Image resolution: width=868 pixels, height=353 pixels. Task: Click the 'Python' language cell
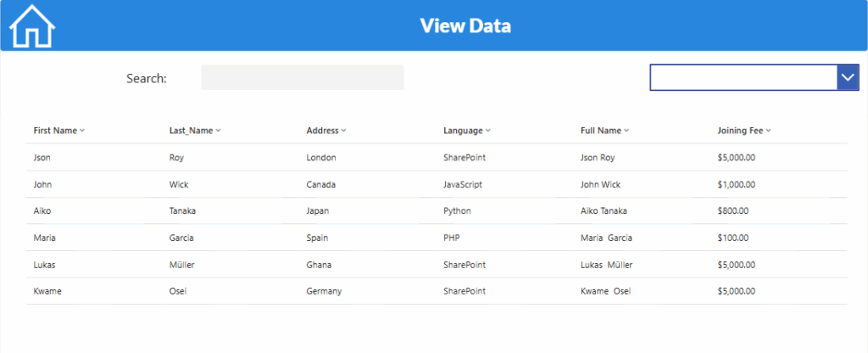pyautogui.click(x=457, y=211)
